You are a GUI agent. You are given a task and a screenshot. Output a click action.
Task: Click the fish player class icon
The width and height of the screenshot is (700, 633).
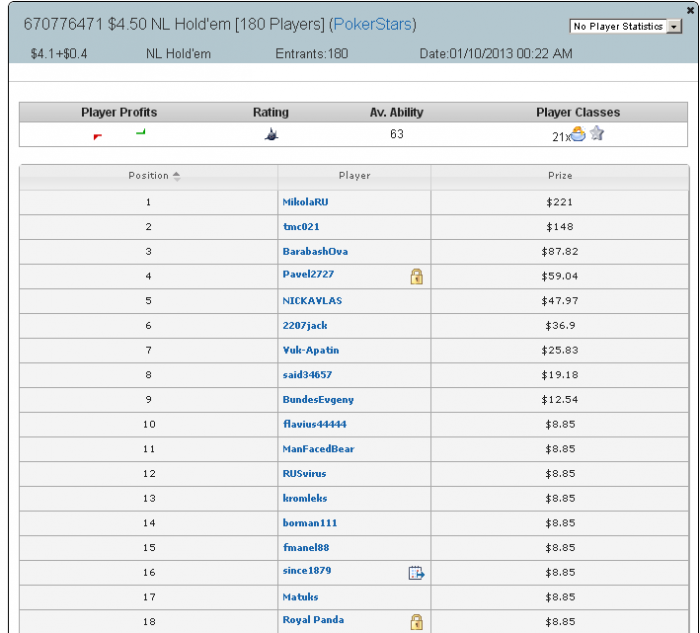tap(578, 134)
